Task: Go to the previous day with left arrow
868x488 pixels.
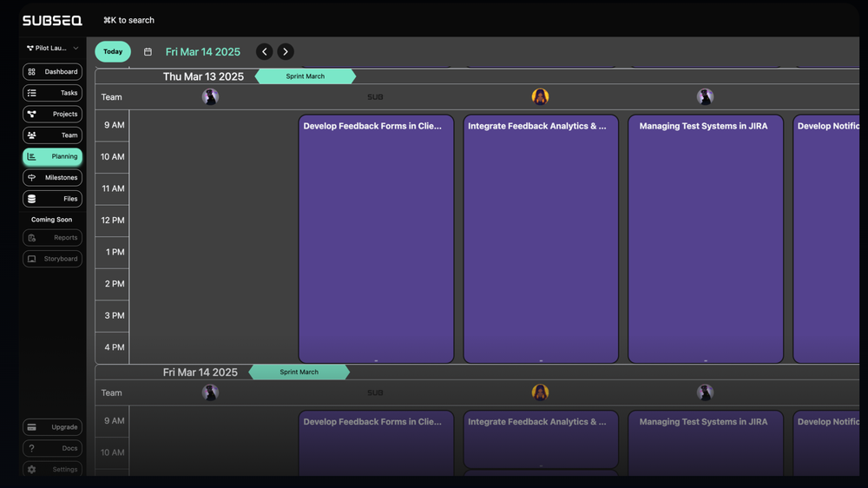Action: click(x=265, y=52)
